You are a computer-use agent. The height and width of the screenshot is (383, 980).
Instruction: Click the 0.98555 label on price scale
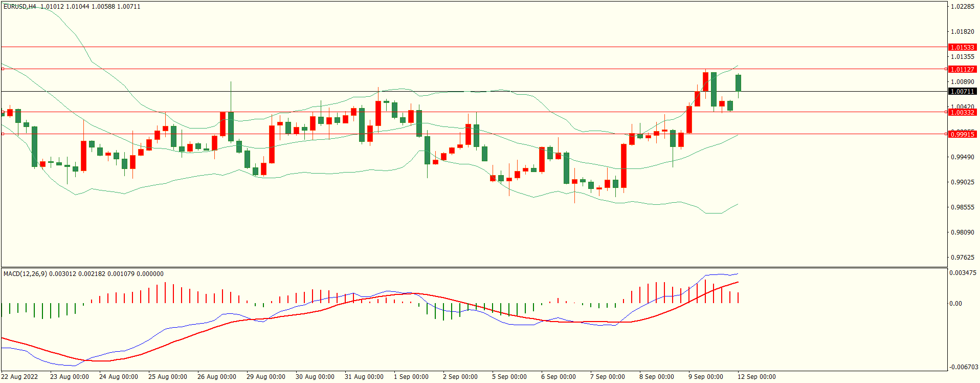coord(962,207)
